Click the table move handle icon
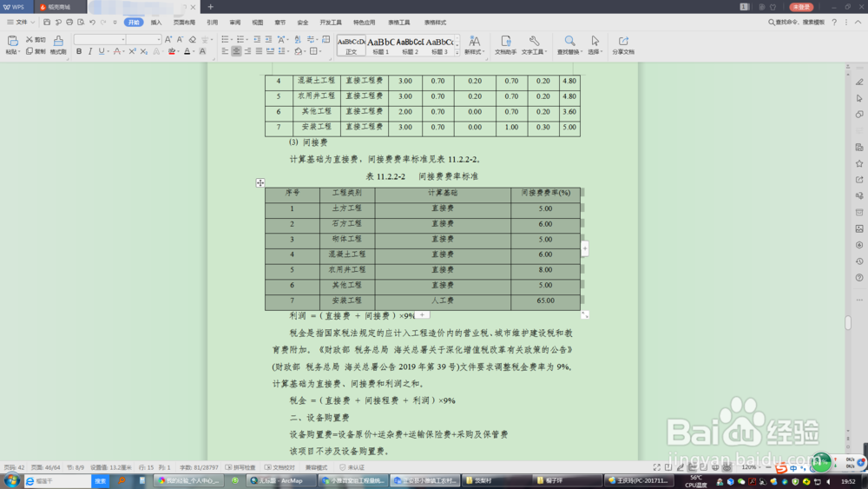The image size is (868, 489). 260,182
